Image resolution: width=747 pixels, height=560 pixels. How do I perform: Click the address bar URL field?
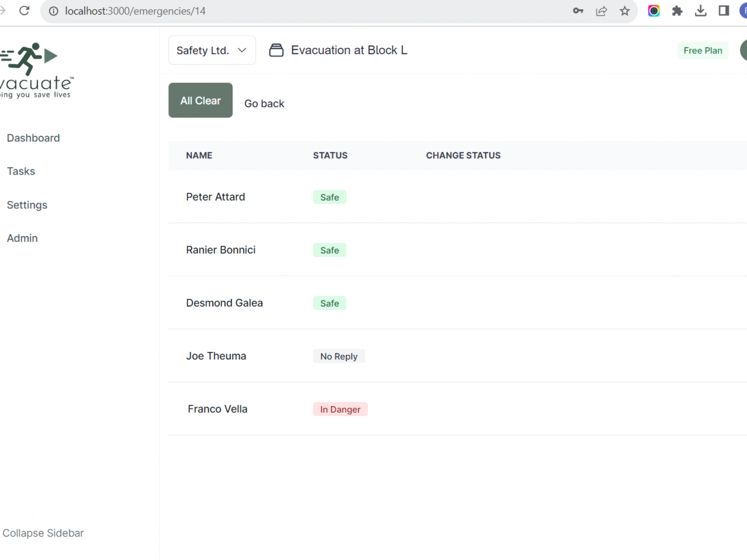click(x=299, y=11)
